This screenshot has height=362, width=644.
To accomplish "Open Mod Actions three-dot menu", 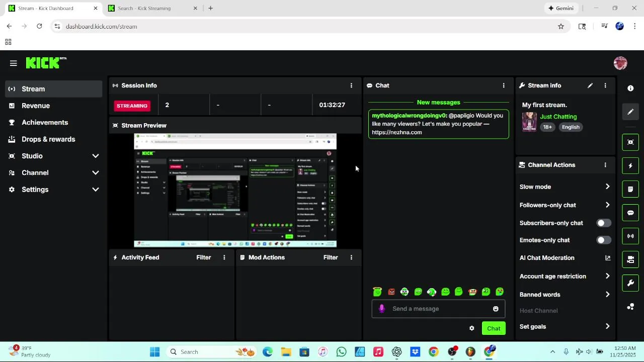I will (351, 257).
